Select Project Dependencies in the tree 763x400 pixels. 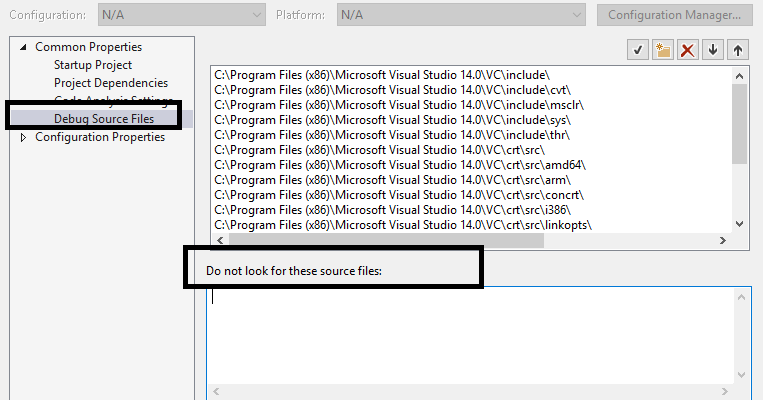tap(110, 83)
